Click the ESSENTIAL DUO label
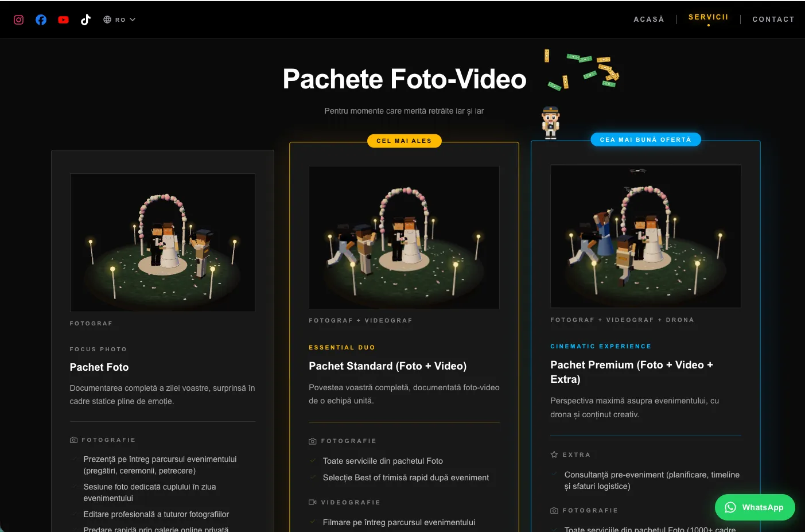This screenshot has width=805, height=532. 342,347
